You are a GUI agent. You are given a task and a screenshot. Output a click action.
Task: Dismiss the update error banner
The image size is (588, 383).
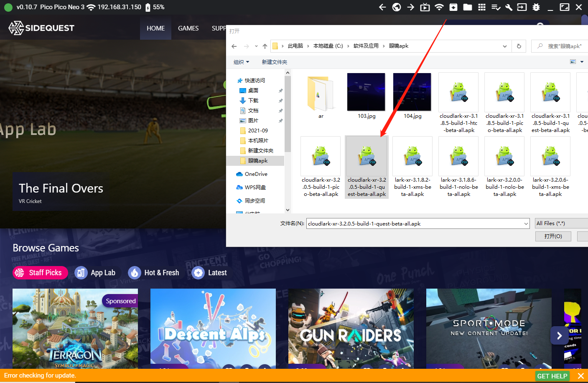[x=580, y=376]
